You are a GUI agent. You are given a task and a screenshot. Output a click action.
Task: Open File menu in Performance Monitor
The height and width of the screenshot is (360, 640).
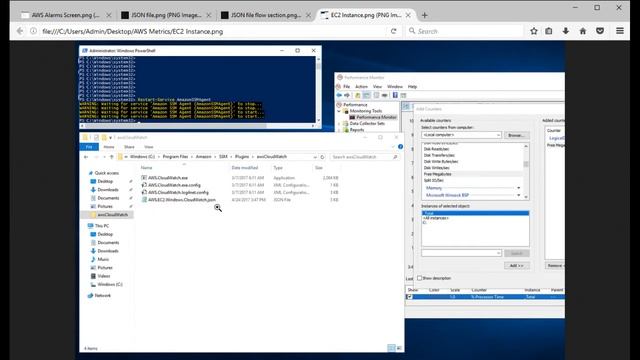pos(347,87)
